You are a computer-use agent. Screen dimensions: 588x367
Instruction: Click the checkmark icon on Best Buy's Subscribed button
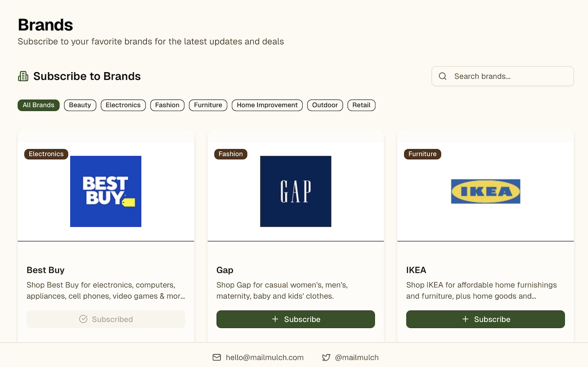tap(83, 319)
